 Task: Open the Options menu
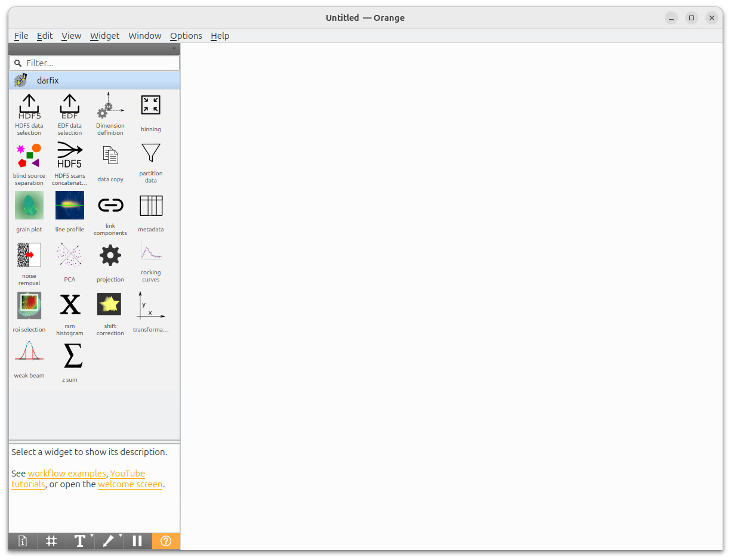186,36
